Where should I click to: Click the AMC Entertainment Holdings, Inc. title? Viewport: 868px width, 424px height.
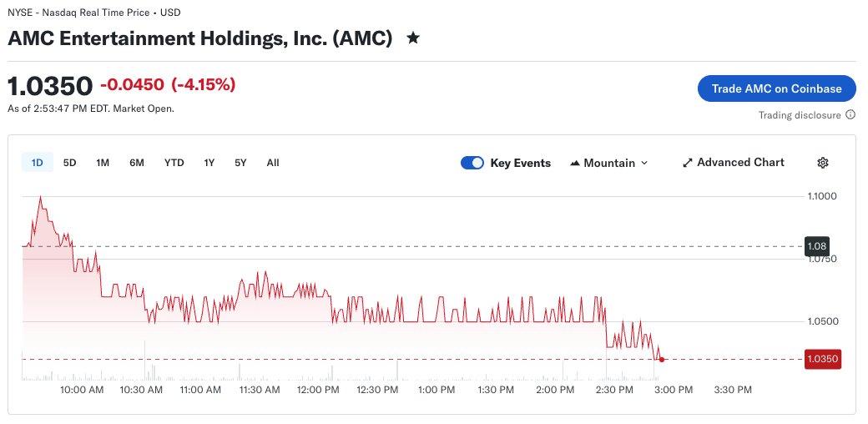click(199, 38)
